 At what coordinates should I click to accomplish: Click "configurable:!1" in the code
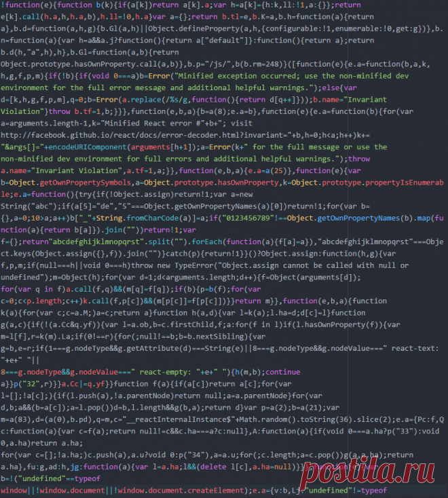[299, 28]
